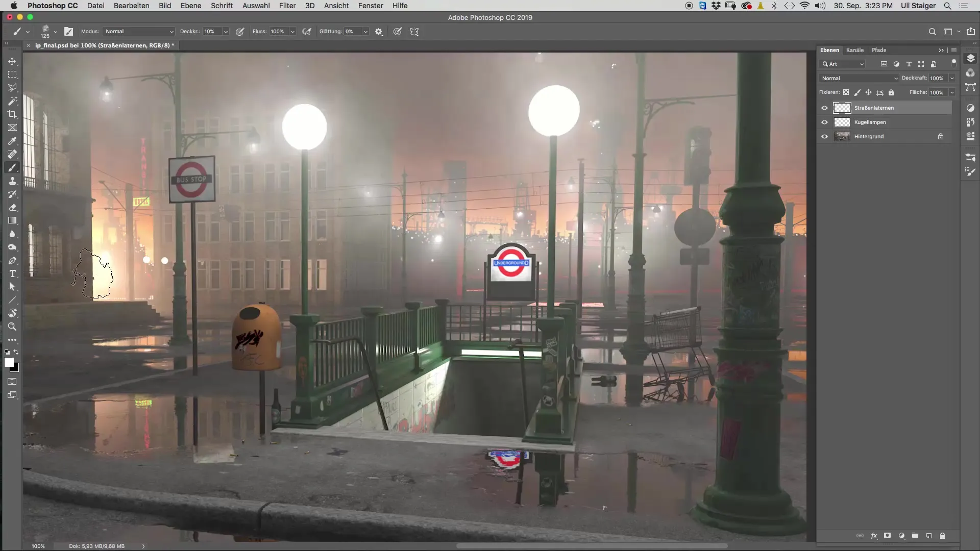
Task: Toggle lock position
Action: tap(868, 92)
